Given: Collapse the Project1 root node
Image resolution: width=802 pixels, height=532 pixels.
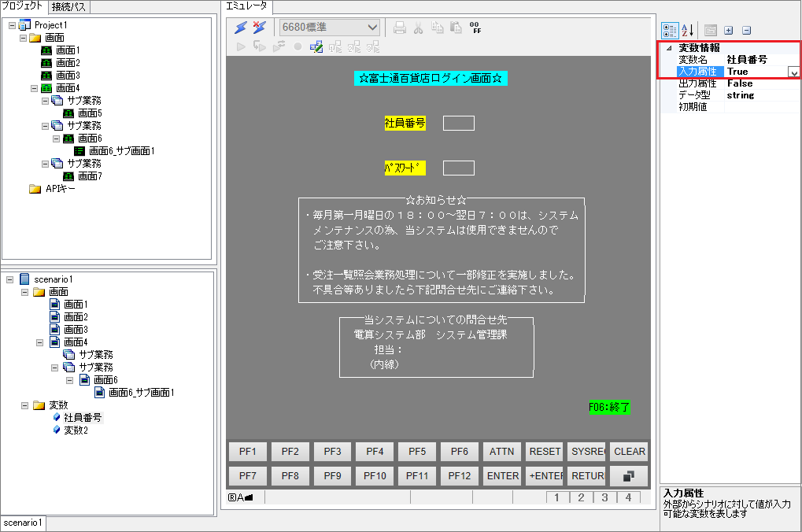Looking at the screenshot, I should click(13, 25).
